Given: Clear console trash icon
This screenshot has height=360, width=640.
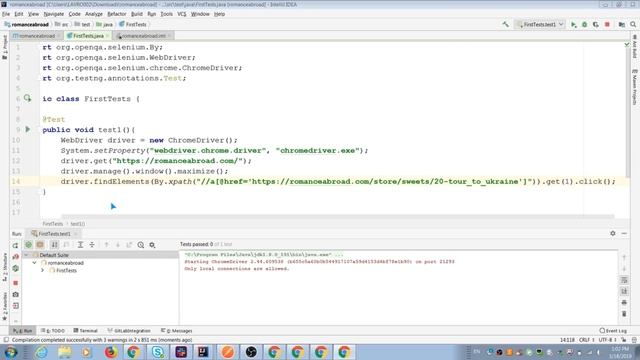Looking at the screenshot, I should [x=624, y=314].
